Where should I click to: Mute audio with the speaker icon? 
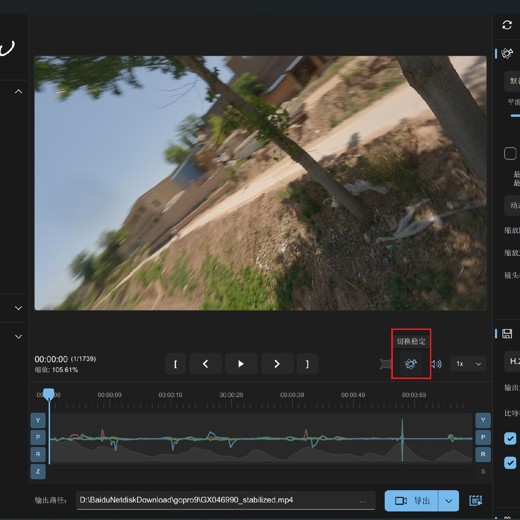tap(436, 364)
